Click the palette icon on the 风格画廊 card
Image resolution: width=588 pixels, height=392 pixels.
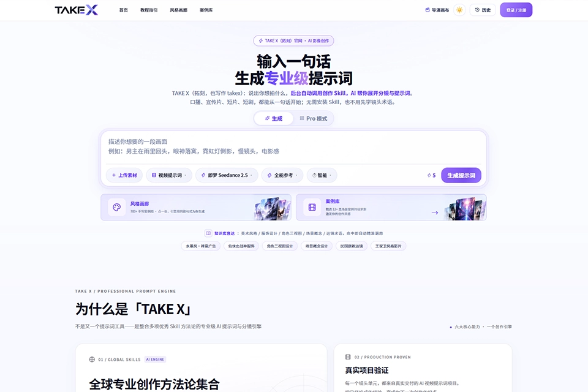116,208
